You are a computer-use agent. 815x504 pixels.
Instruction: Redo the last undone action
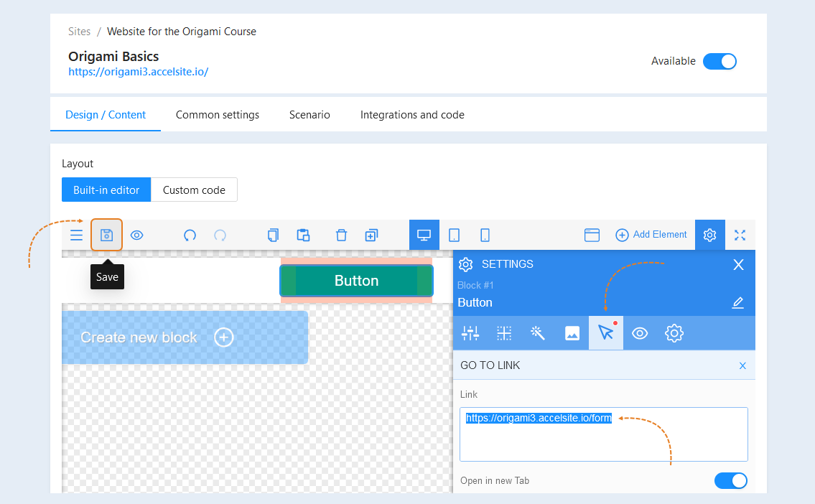pyautogui.click(x=220, y=235)
